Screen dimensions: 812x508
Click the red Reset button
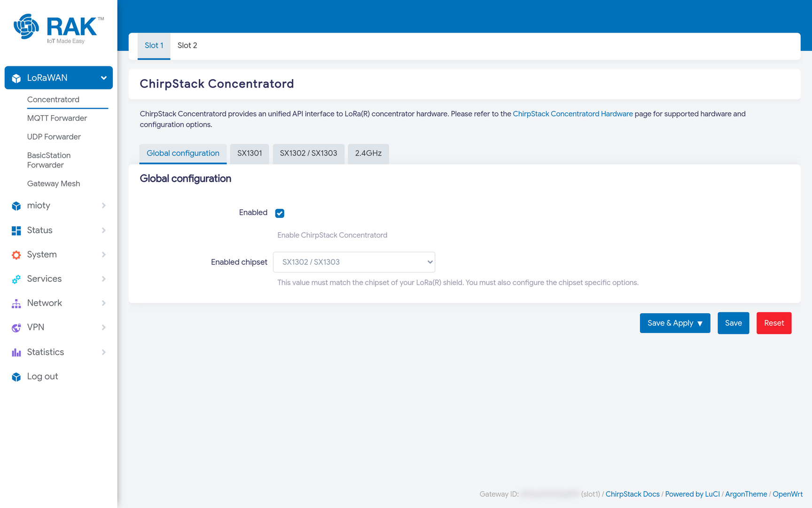point(773,323)
